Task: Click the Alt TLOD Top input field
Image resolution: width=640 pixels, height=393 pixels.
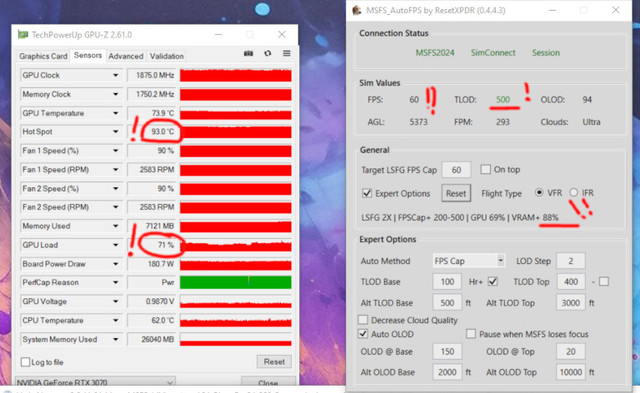Action: tap(571, 303)
